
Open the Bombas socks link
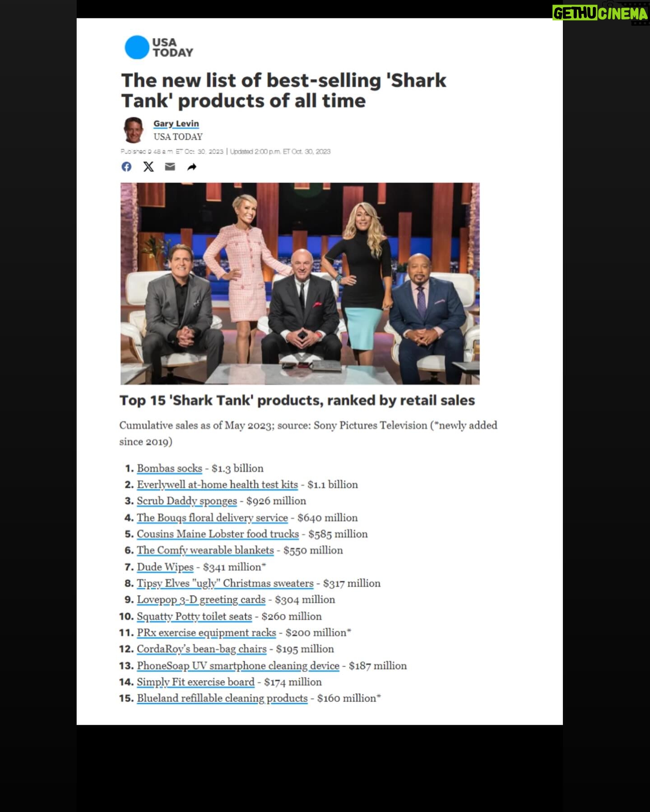pos(169,468)
